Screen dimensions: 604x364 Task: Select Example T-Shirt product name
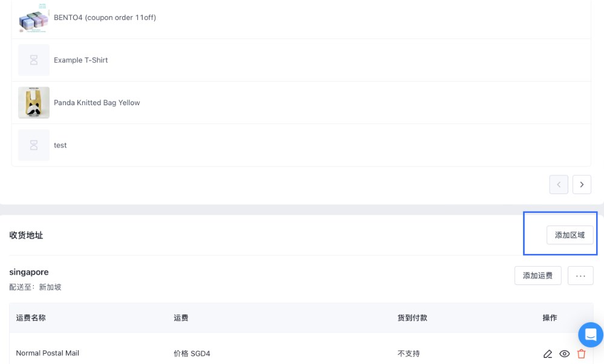[x=81, y=60]
